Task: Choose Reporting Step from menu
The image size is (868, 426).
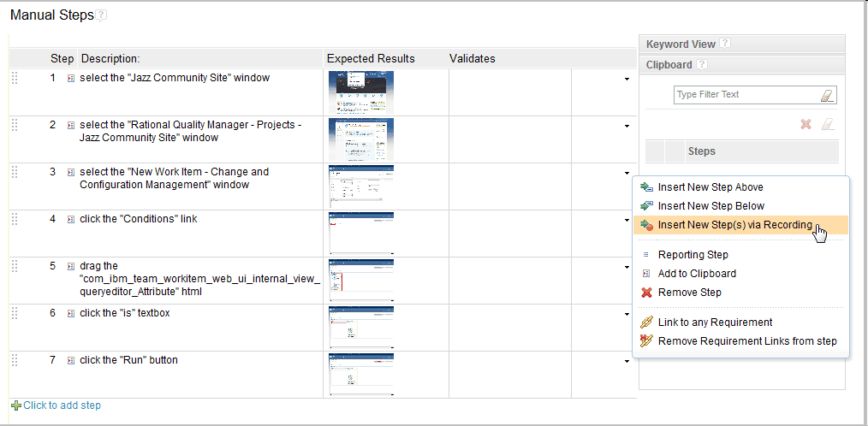Action: coord(740,255)
